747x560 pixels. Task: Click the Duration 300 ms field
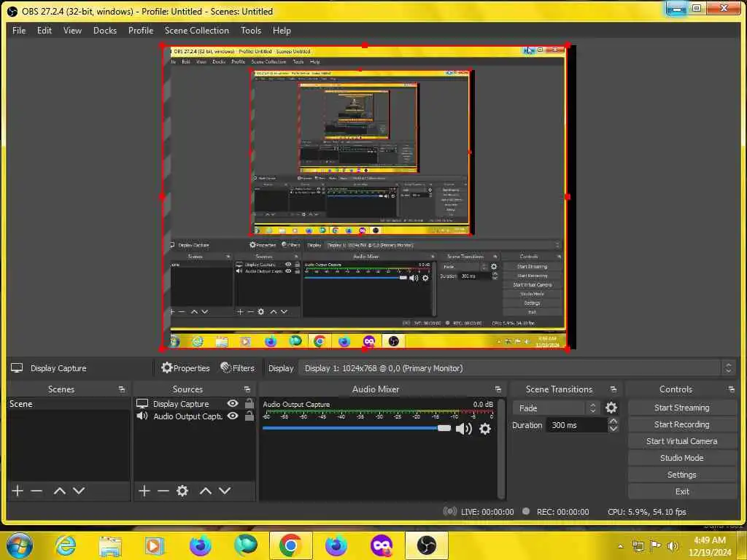(x=577, y=425)
